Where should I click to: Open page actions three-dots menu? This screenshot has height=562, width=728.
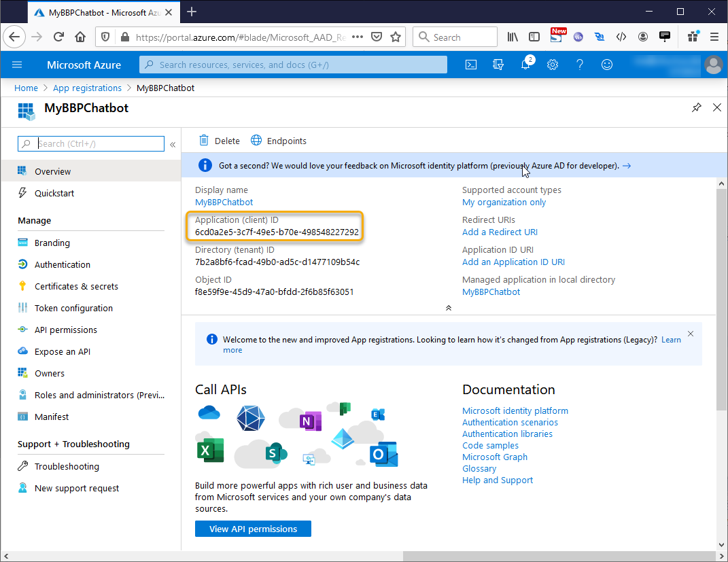(358, 37)
